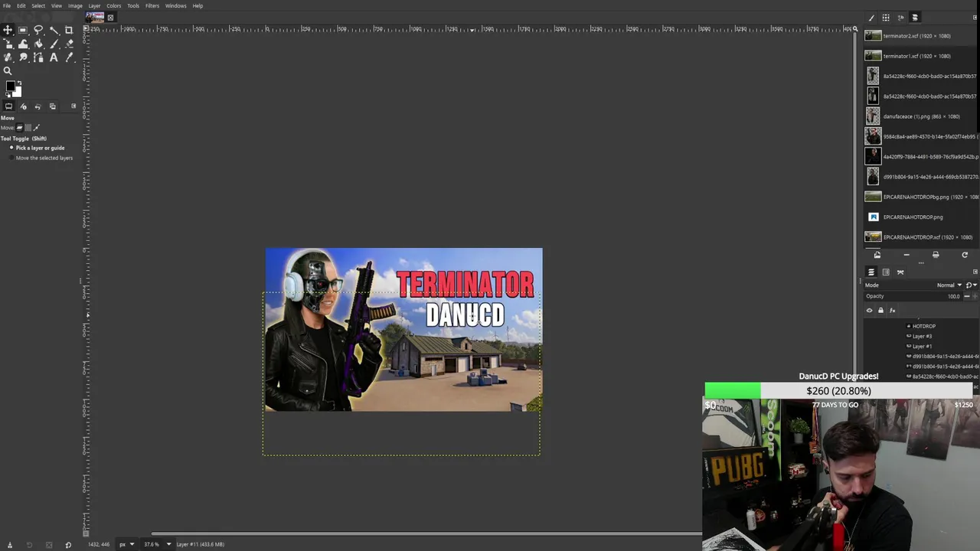The image size is (980, 551).
Task: Select danufaceace (1).png in document history
Action: (919, 116)
